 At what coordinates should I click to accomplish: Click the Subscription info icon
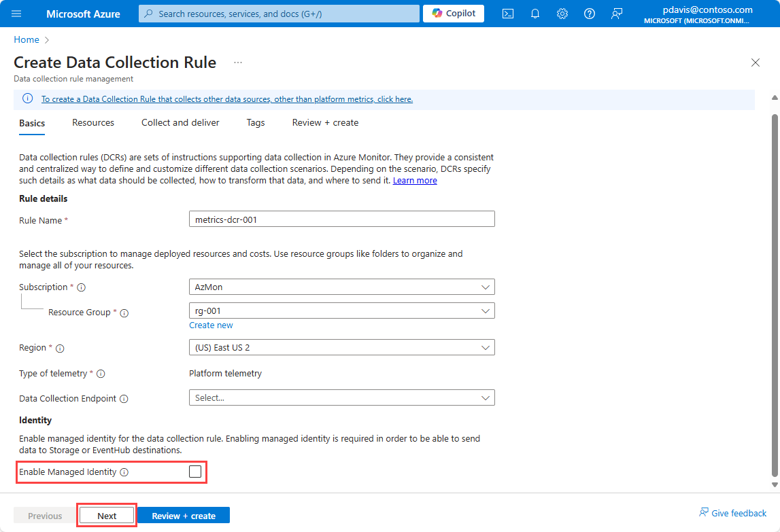pyautogui.click(x=82, y=287)
